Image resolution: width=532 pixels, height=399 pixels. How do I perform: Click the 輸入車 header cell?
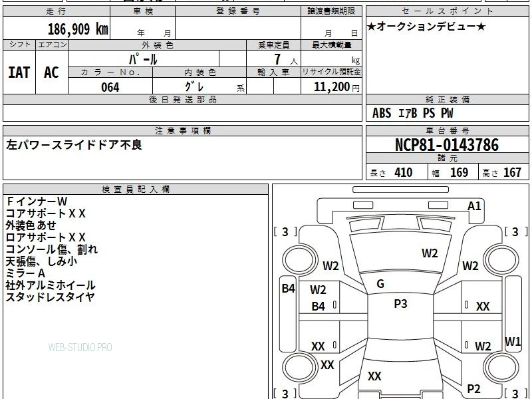click(x=274, y=72)
